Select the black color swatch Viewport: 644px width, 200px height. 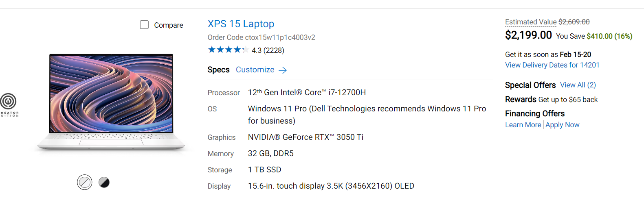pyautogui.click(x=104, y=182)
